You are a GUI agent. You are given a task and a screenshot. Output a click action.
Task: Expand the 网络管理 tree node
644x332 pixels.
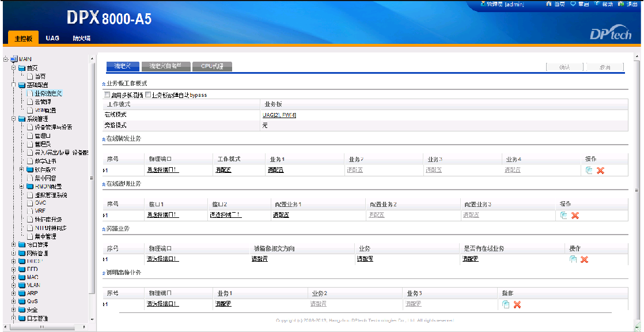click(x=13, y=252)
